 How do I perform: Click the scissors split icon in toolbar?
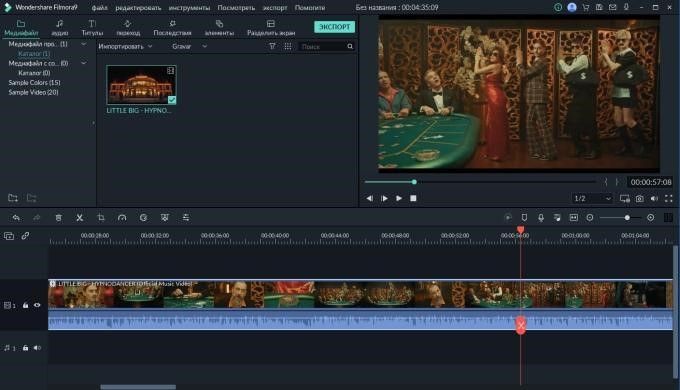click(80, 218)
